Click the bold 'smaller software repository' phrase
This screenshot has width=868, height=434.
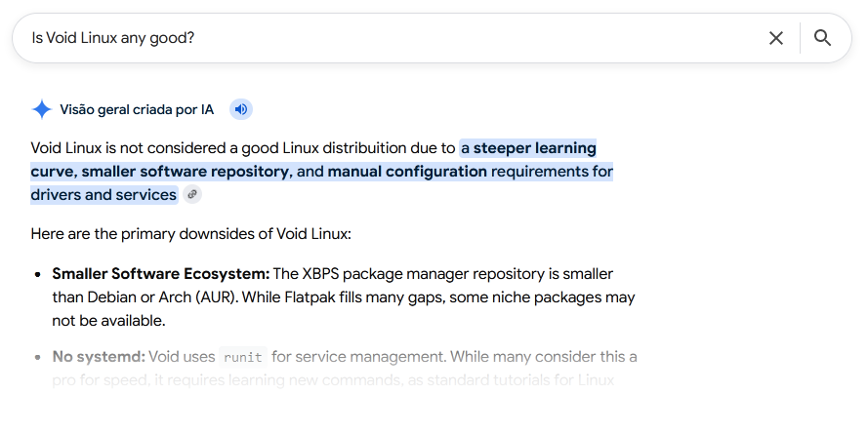tap(186, 172)
